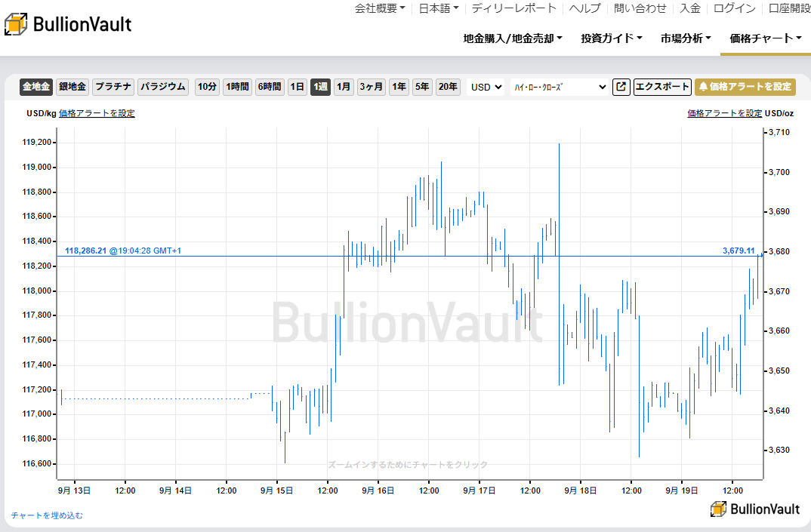Viewport: 811px width, 532px height.
Task: Open the 問い合わせ link
Action: pyautogui.click(x=640, y=8)
